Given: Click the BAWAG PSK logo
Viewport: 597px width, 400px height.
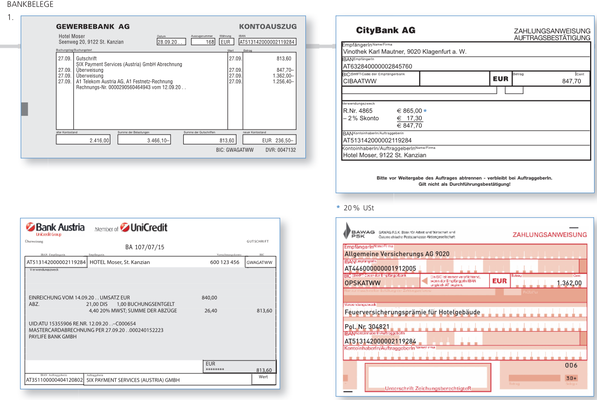Looking at the screenshot, I should pos(359,231).
